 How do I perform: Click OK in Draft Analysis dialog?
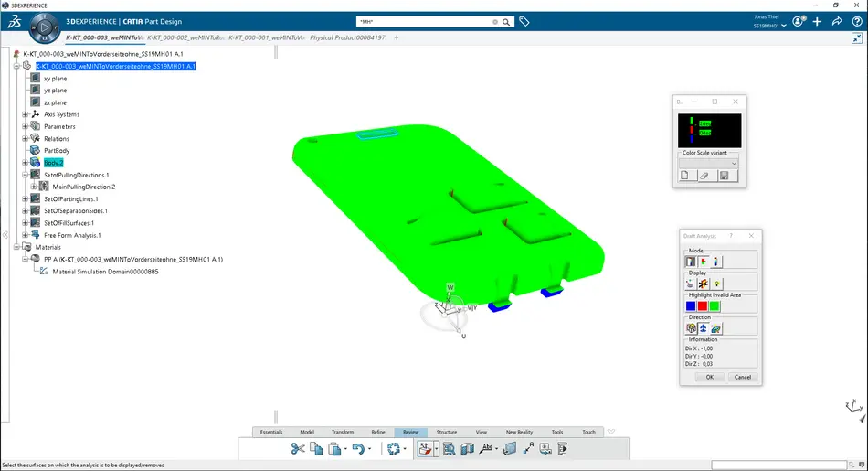[x=708, y=377]
